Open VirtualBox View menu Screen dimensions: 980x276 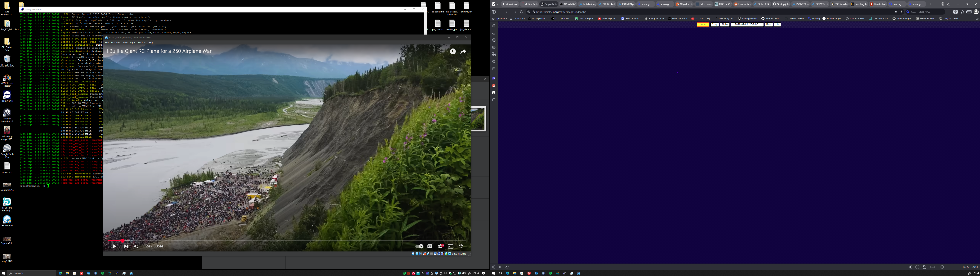pyautogui.click(x=125, y=42)
